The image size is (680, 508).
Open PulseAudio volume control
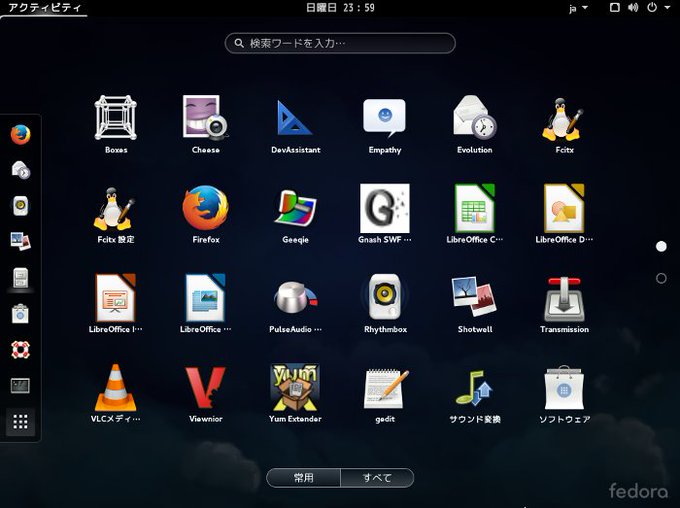295,304
